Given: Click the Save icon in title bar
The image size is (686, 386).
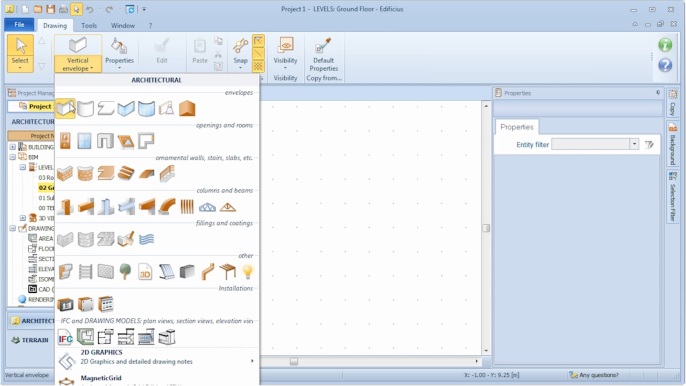Looking at the screenshot, I should 50,9.
